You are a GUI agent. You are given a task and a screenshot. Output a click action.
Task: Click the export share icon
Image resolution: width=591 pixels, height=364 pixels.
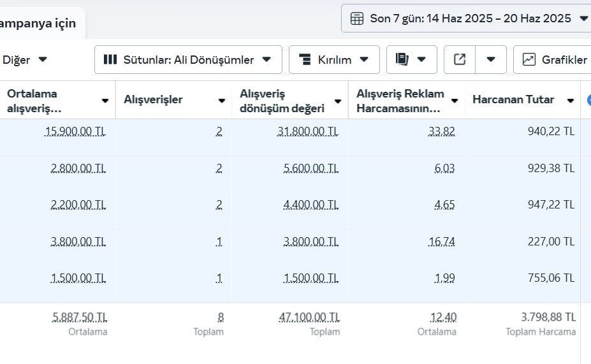pos(460,59)
